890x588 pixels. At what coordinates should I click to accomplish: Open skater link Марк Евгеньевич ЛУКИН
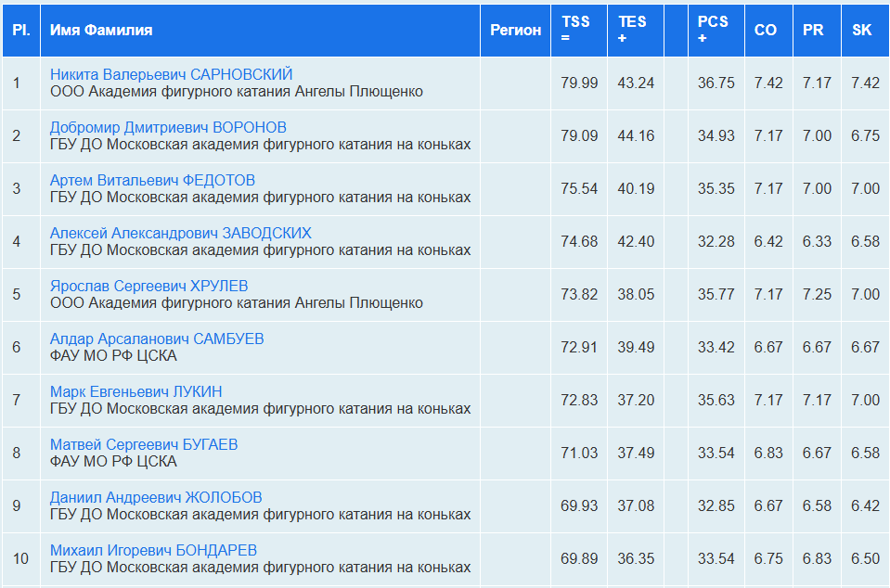135,391
